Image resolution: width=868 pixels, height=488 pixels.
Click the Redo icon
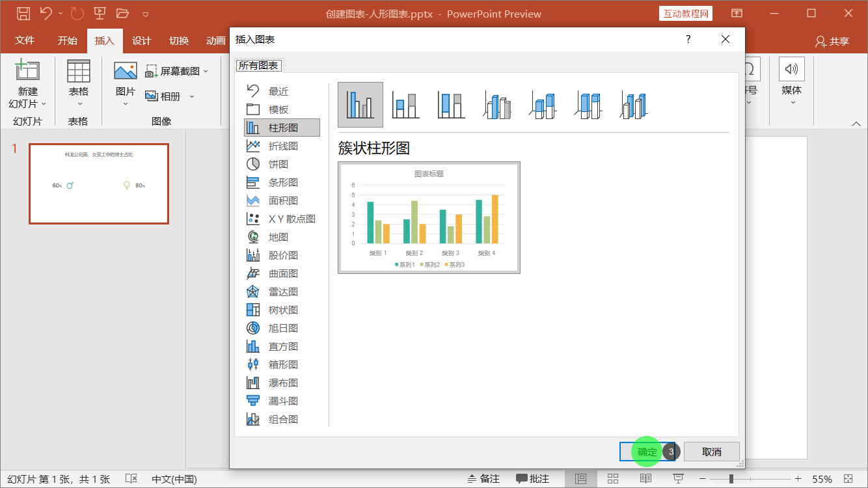[x=77, y=13]
